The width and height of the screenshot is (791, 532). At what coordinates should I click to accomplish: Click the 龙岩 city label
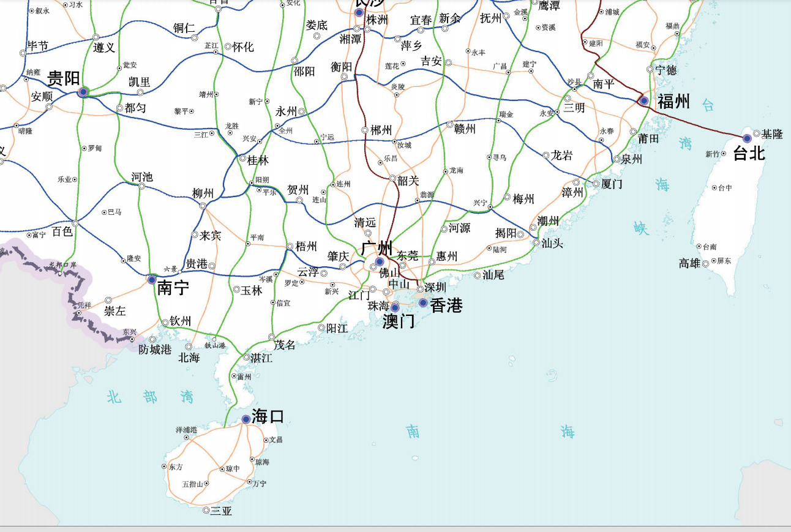[x=561, y=155]
